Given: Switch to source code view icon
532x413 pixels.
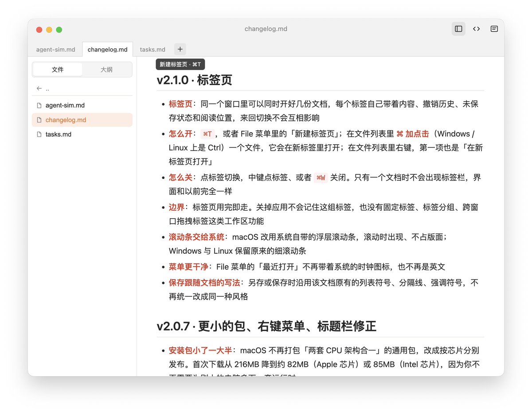Looking at the screenshot, I should 476,29.
